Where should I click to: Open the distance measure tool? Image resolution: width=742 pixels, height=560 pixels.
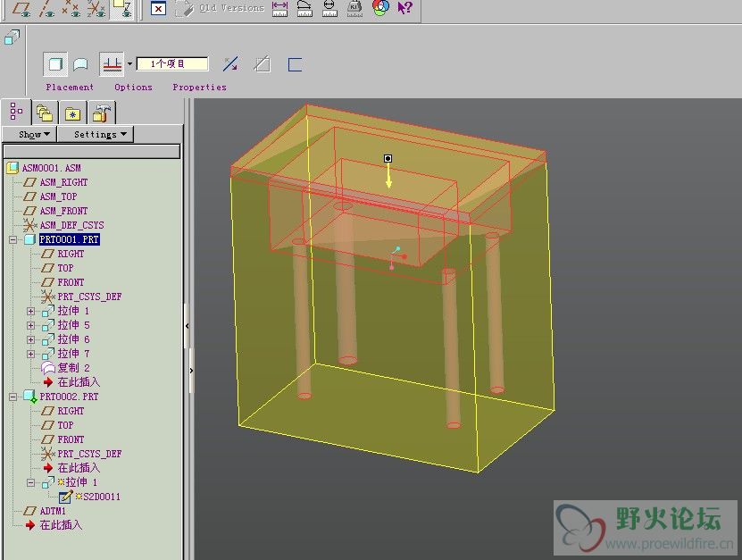(x=280, y=9)
